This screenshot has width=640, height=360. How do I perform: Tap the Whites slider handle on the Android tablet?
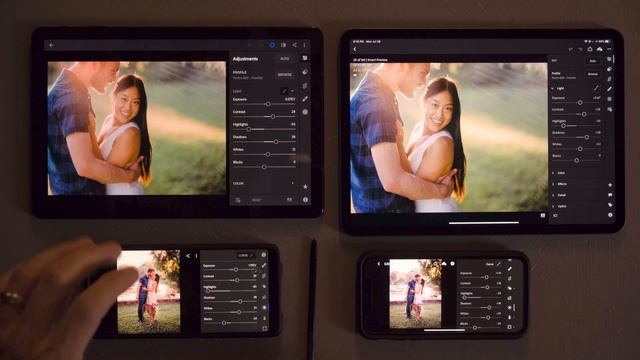click(268, 155)
